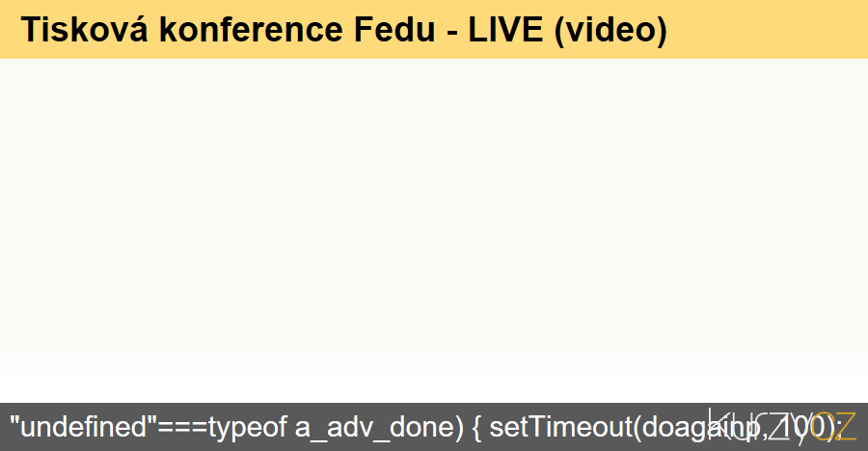Click the Kurzy.cz logo
The width and height of the screenshot is (868, 451).
(x=781, y=426)
